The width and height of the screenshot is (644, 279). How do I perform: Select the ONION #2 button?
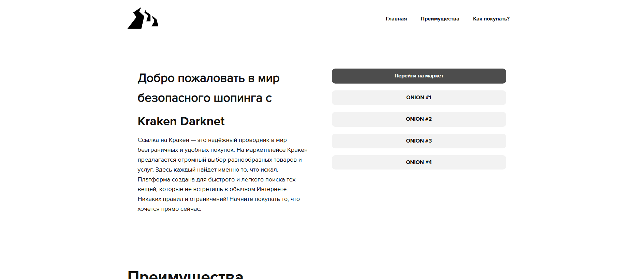(419, 119)
